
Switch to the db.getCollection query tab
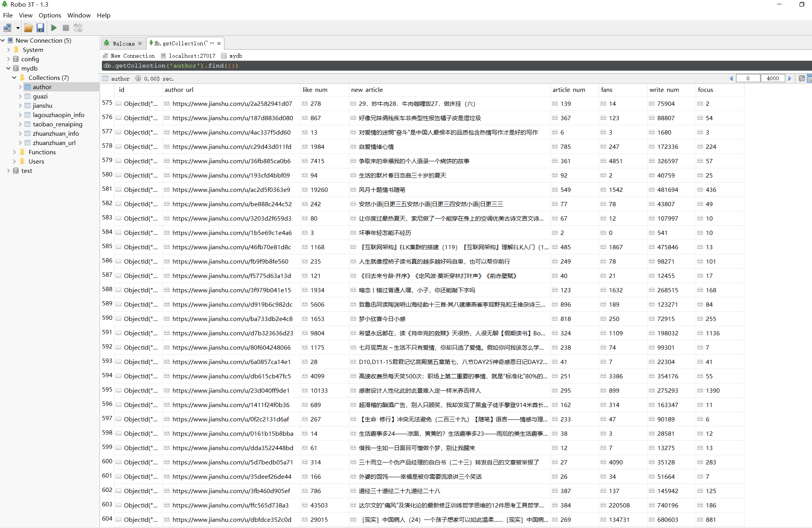point(185,43)
